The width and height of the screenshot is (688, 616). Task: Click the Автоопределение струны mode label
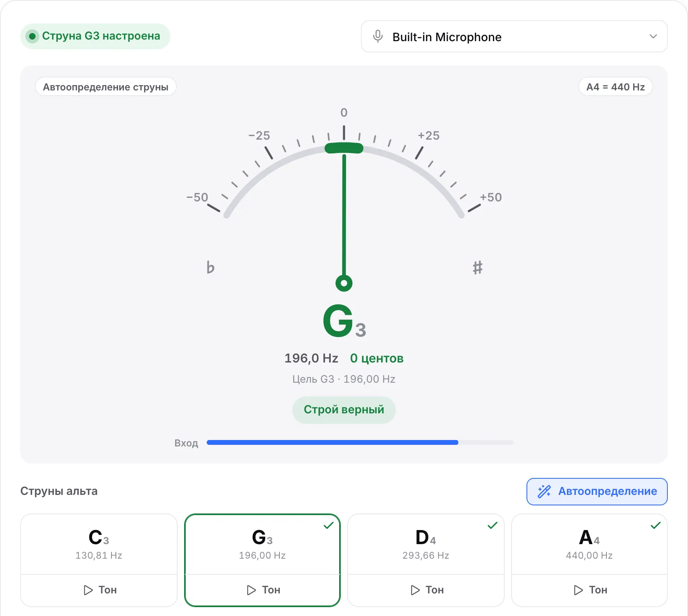pyautogui.click(x=106, y=87)
